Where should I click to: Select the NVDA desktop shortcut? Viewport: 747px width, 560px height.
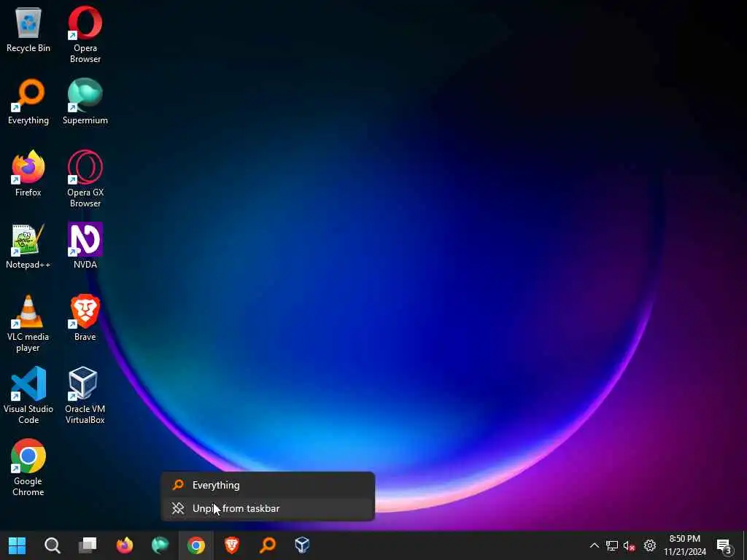coord(85,246)
